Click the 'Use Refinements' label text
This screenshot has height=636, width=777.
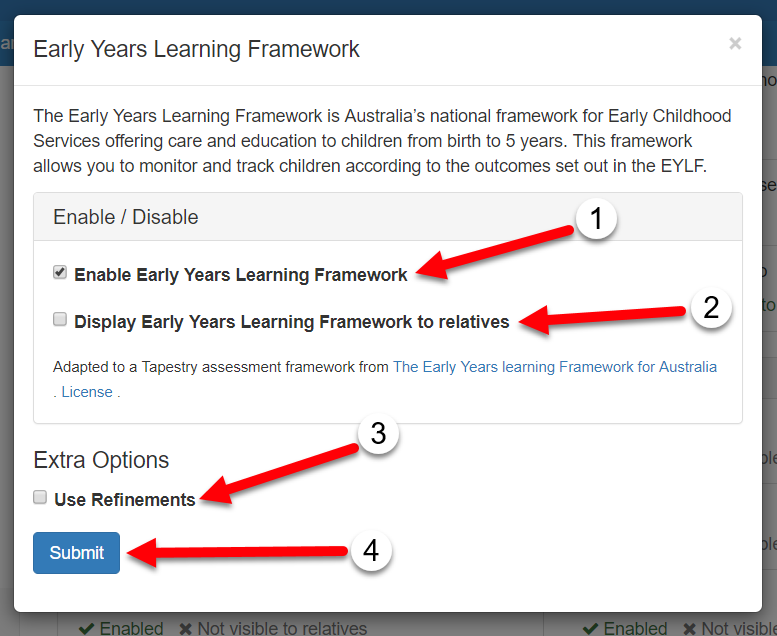pos(125,499)
